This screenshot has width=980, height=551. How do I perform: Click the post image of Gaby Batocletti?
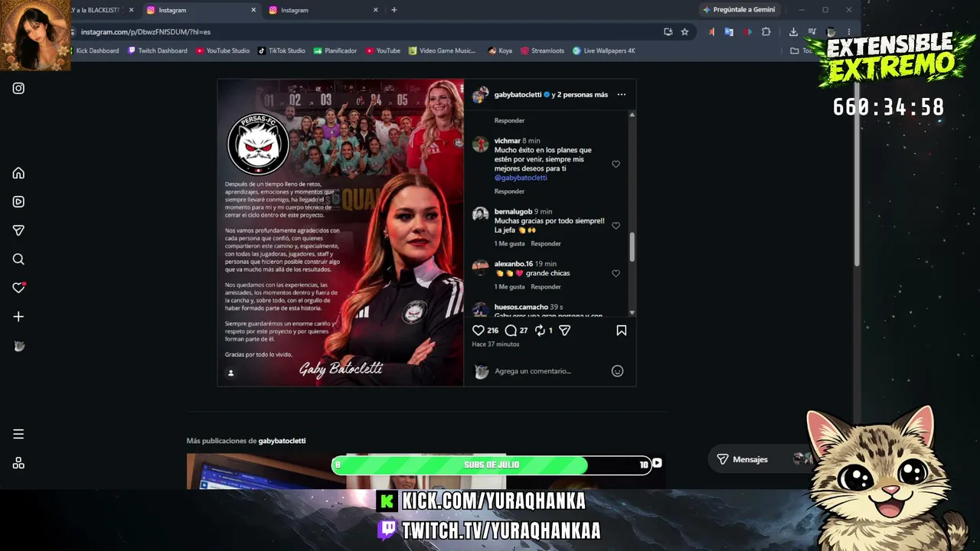click(x=341, y=233)
